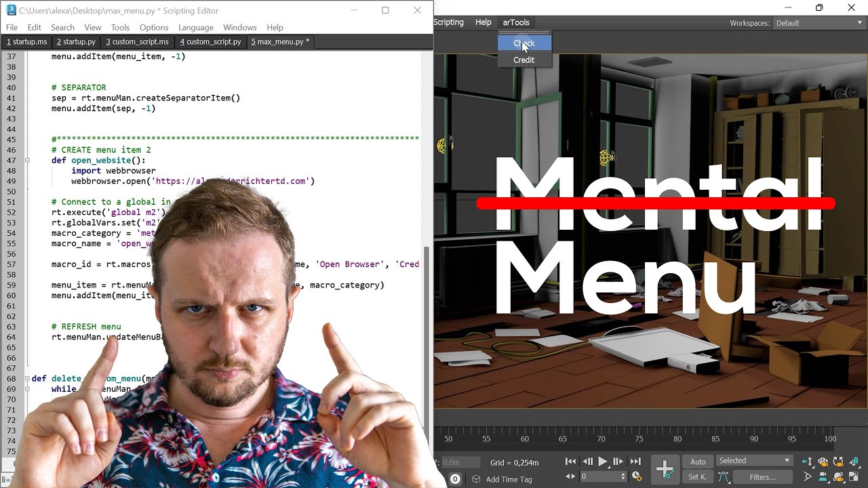
Task: Collapse the fold marker at line 68
Action: tap(27, 379)
